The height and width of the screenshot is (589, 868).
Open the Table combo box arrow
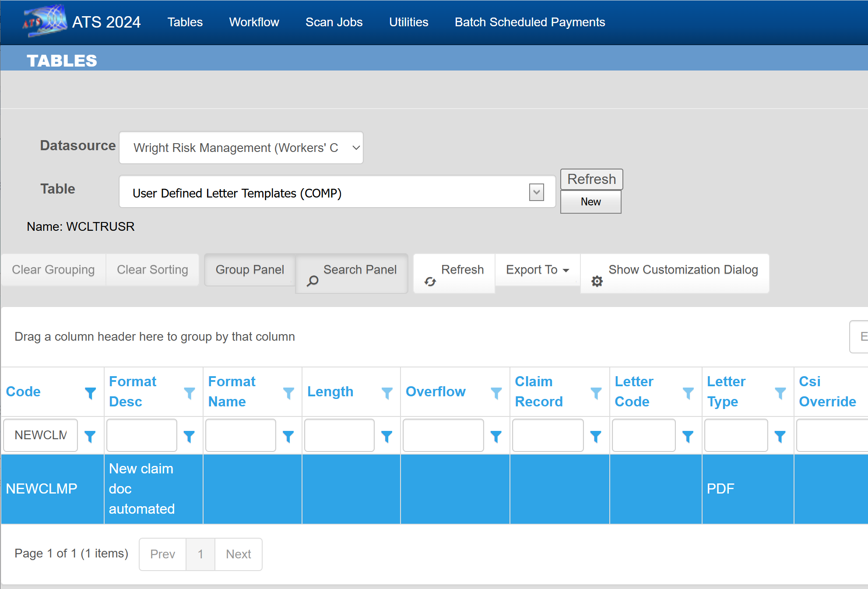point(536,192)
